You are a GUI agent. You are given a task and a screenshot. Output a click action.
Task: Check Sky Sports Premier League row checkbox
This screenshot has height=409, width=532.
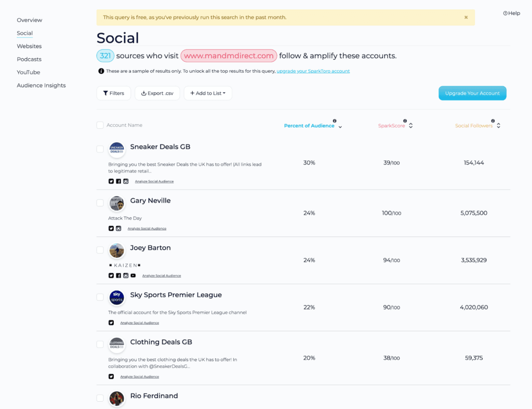(x=100, y=297)
